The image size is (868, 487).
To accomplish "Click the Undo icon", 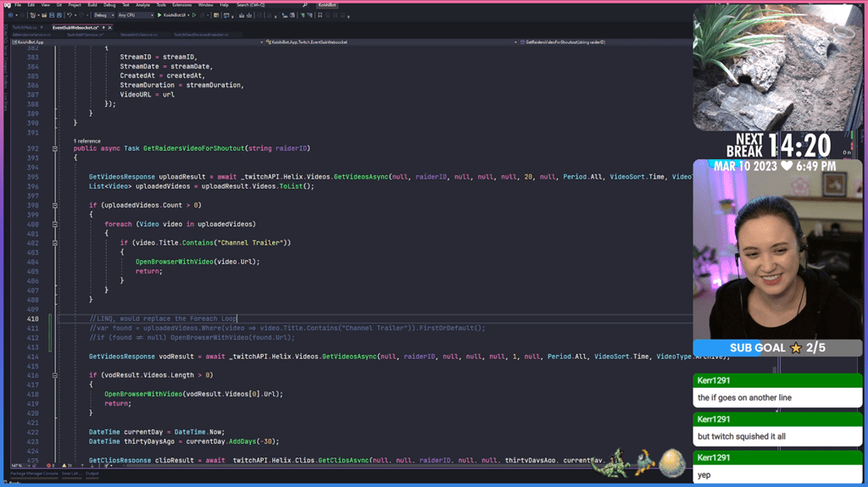I will pyautogui.click(x=70, y=15).
